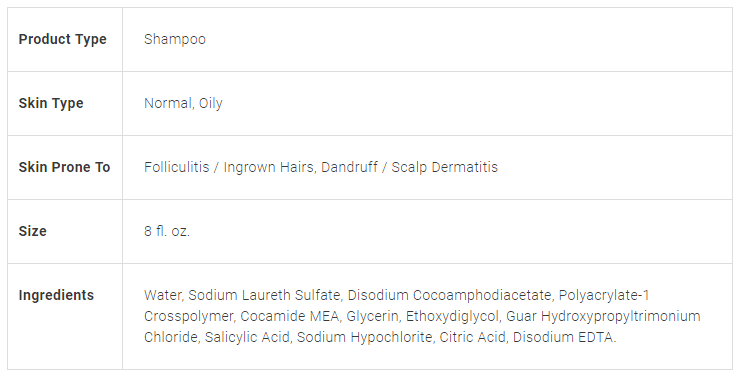The width and height of the screenshot is (743, 379).
Task: Click Salicylic Acid in ingredients
Action: [247, 337]
